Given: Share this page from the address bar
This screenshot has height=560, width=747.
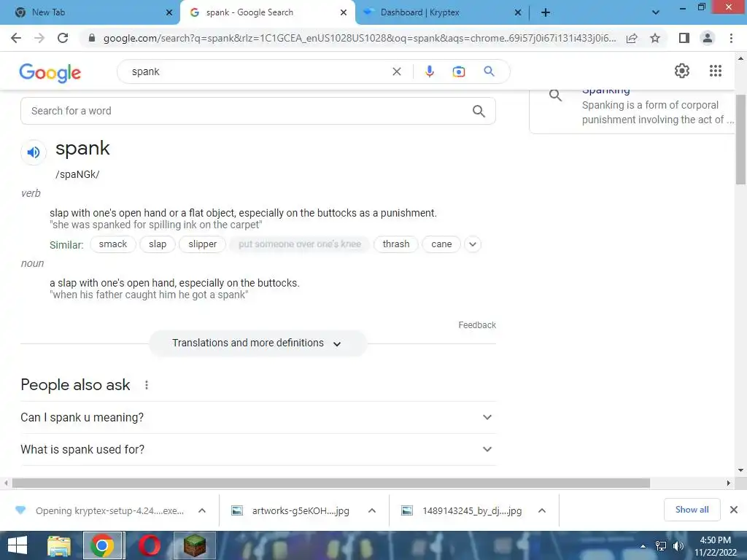Looking at the screenshot, I should (x=632, y=38).
